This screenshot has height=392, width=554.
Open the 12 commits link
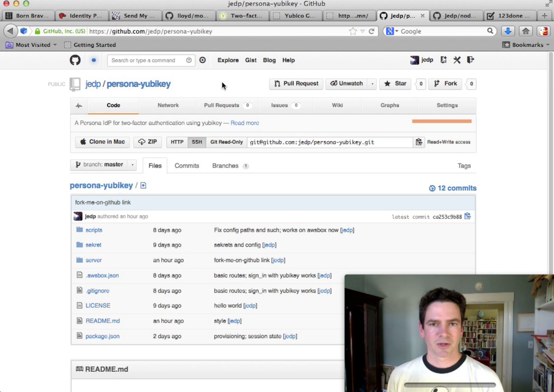(453, 188)
